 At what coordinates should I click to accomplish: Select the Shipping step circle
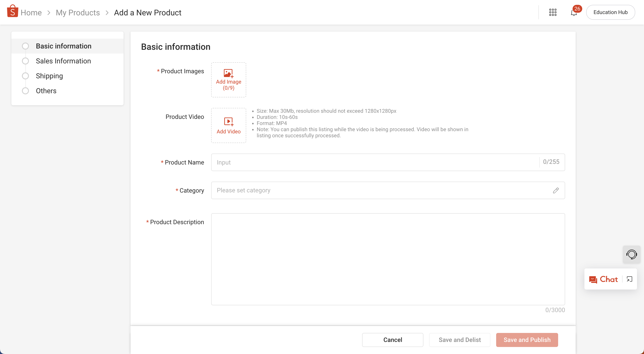(x=25, y=76)
